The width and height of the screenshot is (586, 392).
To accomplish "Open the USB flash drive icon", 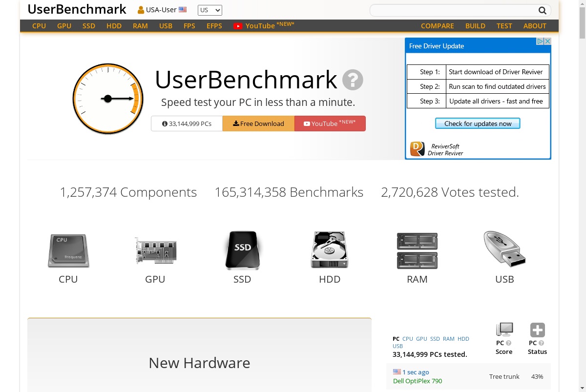I will click(x=504, y=249).
